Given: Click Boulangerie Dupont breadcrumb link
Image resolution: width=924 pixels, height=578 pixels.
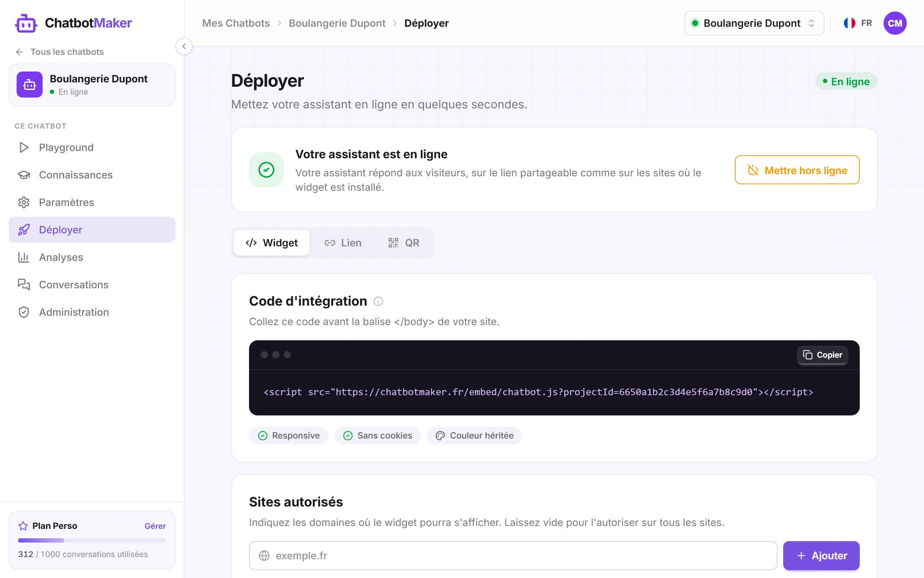Looking at the screenshot, I should (337, 23).
